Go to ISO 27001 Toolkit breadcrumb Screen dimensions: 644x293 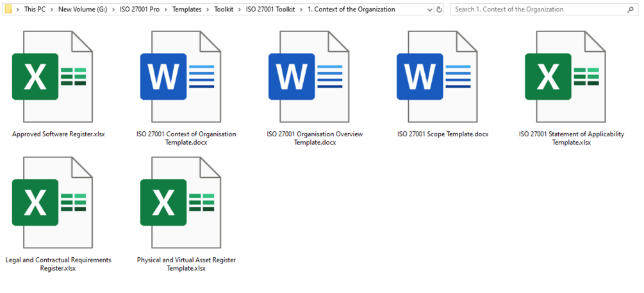270,10
